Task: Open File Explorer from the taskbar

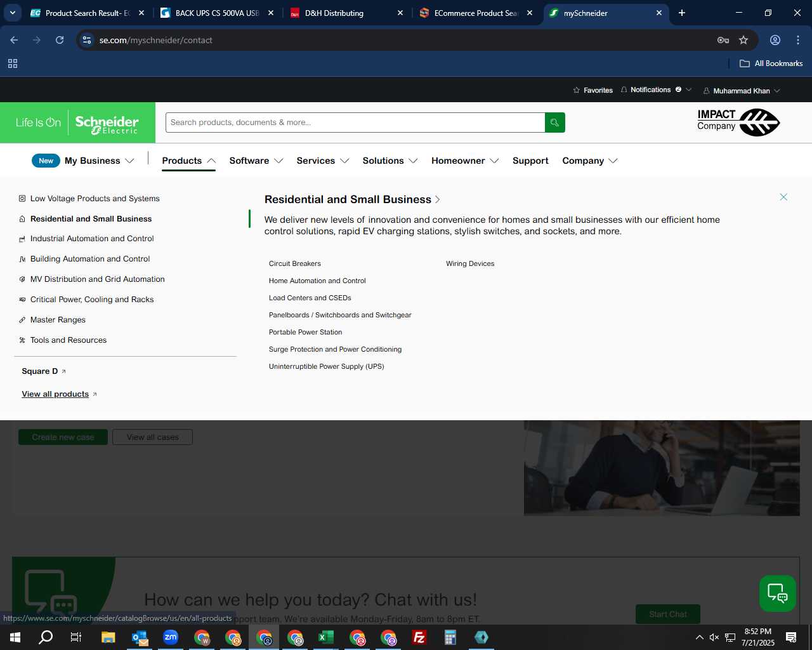Action: click(x=108, y=637)
